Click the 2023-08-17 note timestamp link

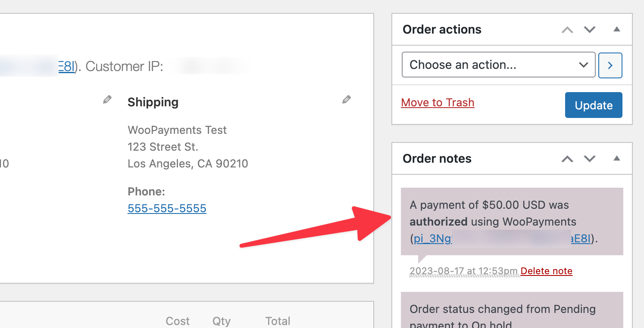pyautogui.click(x=463, y=271)
